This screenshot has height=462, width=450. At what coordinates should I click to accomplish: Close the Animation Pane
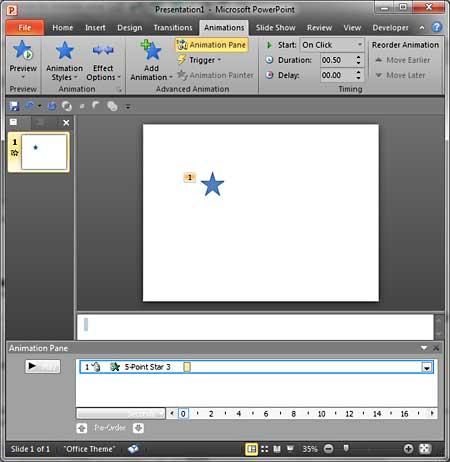point(436,348)
